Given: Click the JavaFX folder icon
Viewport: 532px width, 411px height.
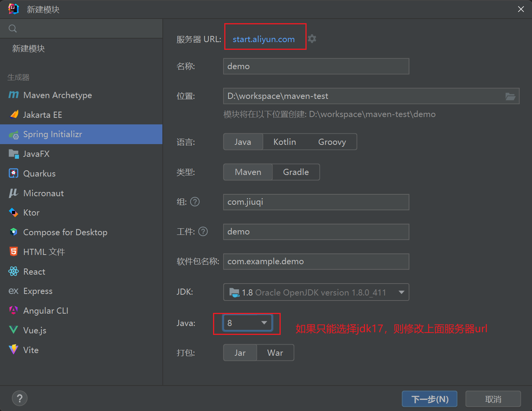Looking at the screenshot, I should (14, 154).
